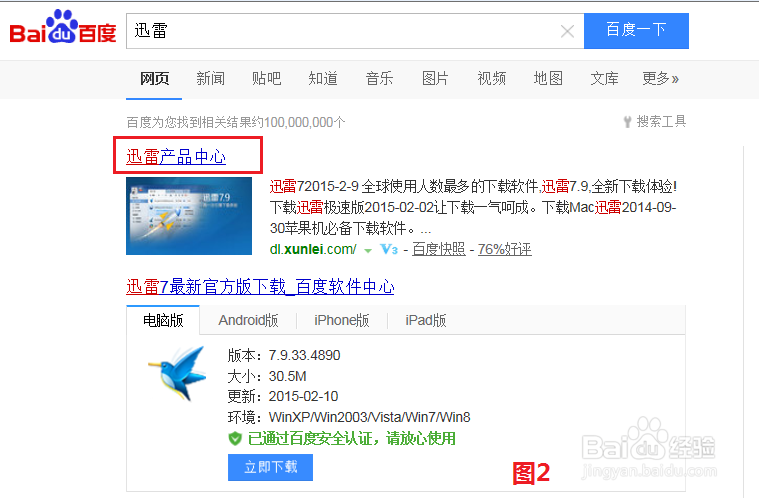Click the 已通过百度安全认证 text
Image resolution: width=759 pixels, height=498 pixels.
(x=313, y=439)
